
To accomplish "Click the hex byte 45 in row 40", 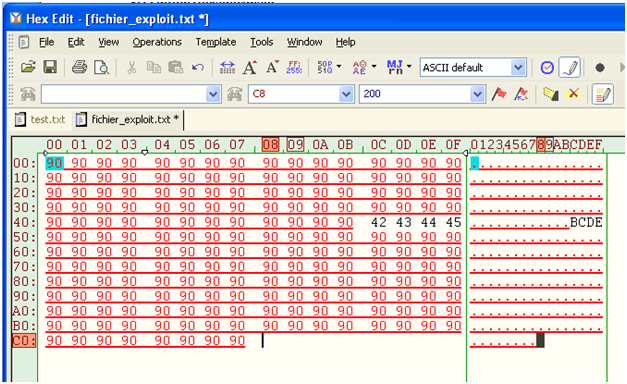I will (453, 222).
